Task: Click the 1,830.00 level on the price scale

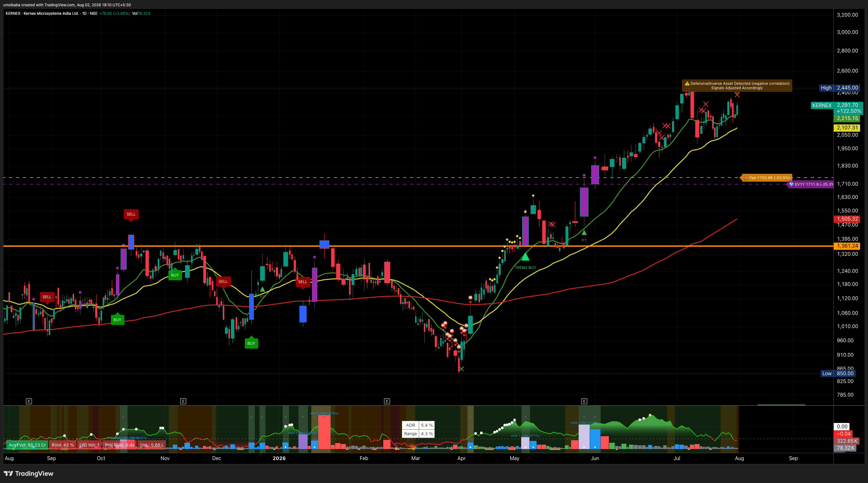Action: [x=848, y=166]
